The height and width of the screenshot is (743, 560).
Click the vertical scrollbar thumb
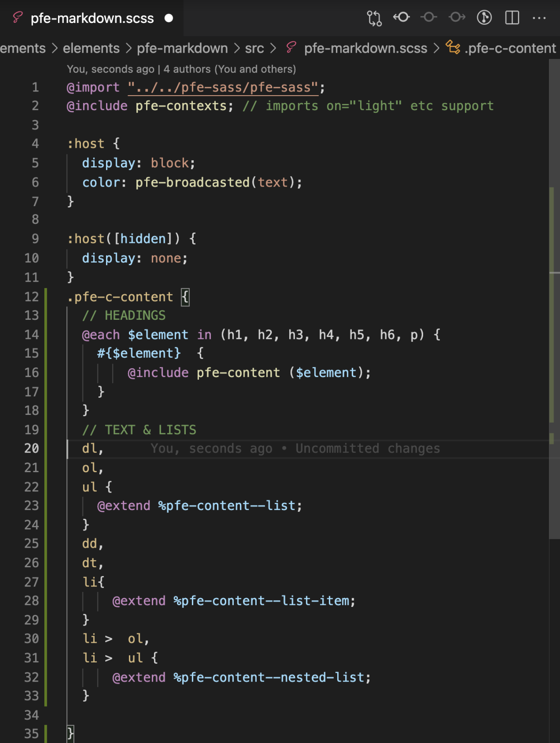[555, 298]
